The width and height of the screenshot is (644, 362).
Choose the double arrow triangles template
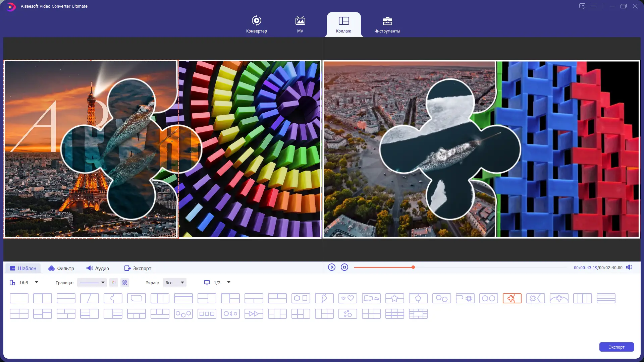254,314
